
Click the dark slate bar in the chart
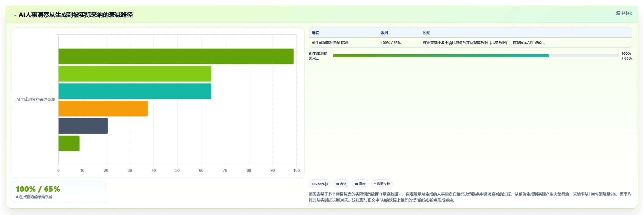point(83,126)
